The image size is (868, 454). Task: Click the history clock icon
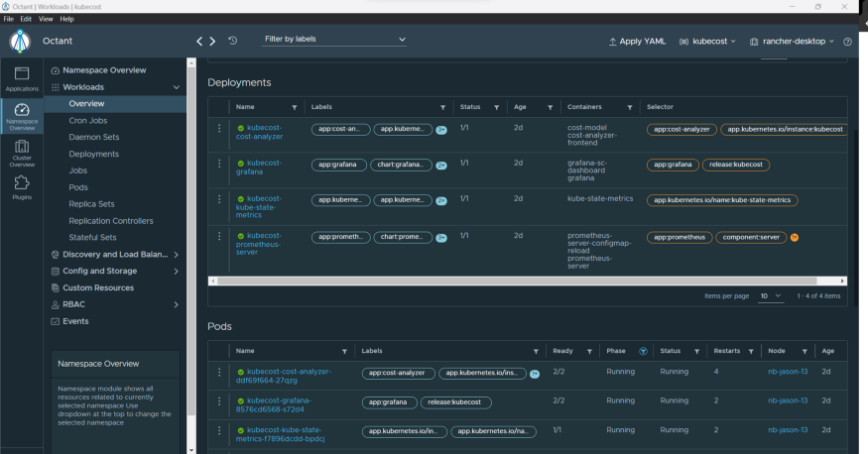[232, 41]
